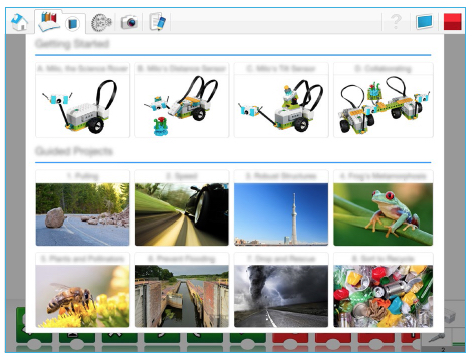Click the help question mark icon
472x361 pixels.
pos(396,22)
